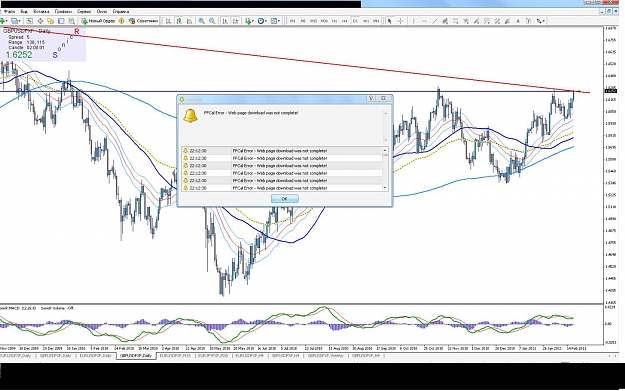
Task: Select the Text Label tool
Action: coord(528,21)
